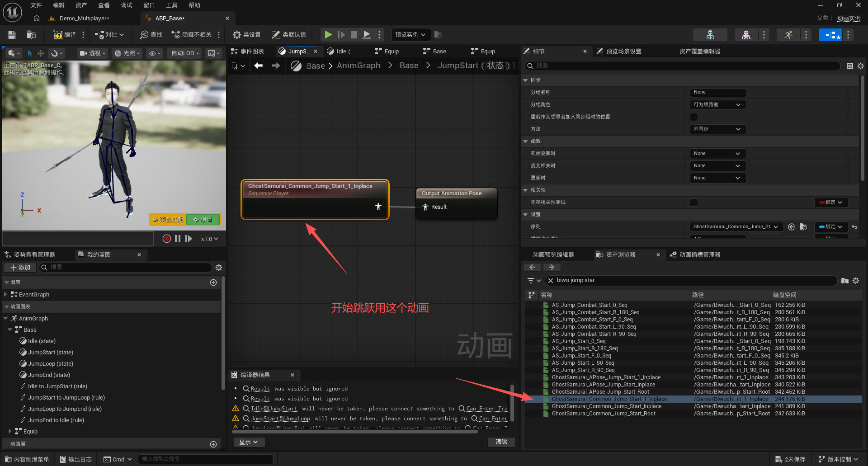Open the 初始更新时 None dropdown
This screenshot has height=466, width=868.
point(718,154)
